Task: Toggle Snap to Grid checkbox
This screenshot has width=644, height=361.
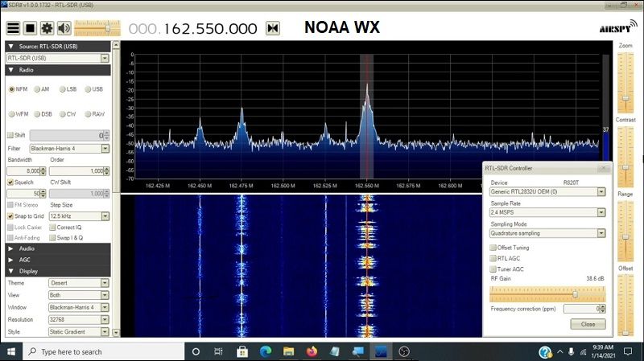Action: 10,216
